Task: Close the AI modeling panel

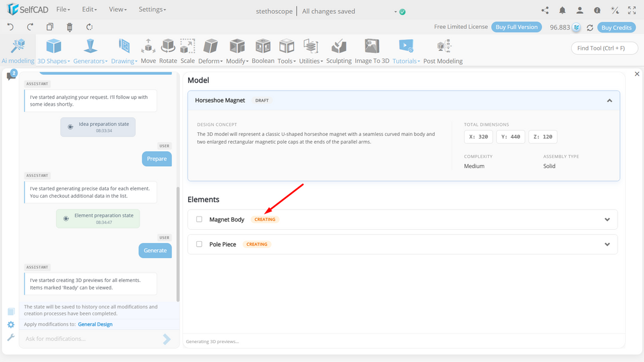Action: point(637,74)
